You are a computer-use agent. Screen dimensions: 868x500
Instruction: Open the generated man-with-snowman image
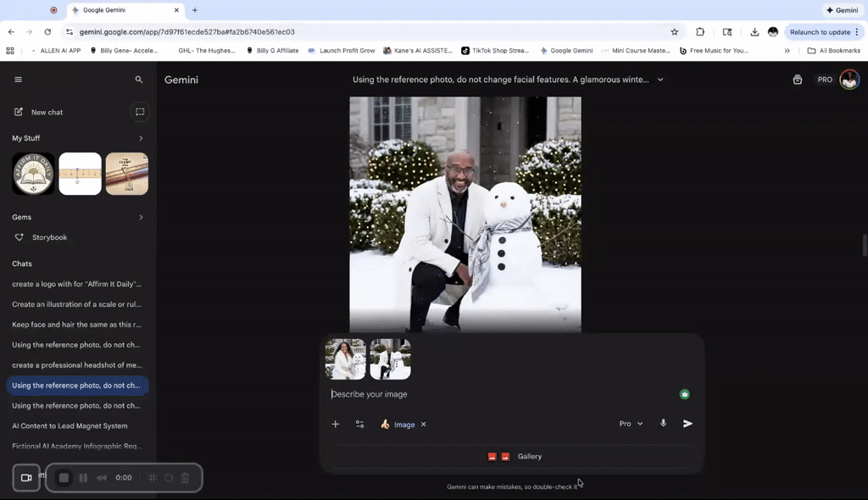(465, 215)
